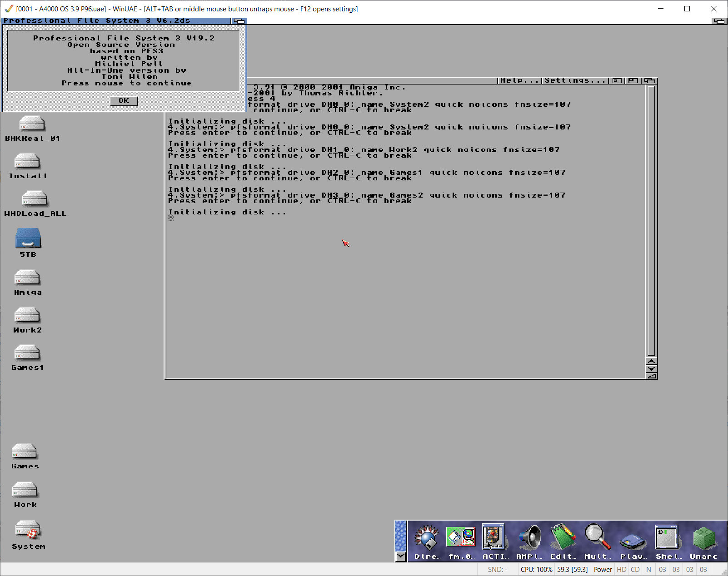Select the blue 5TB drawer icon
Screen dimensions: 728x576
click(x=28, y=238)
